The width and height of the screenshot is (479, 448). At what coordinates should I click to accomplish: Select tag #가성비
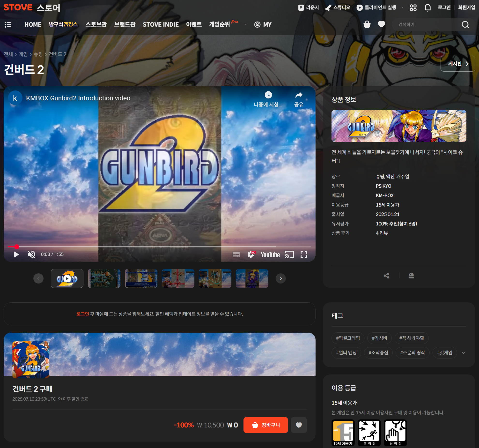point(379,338)
